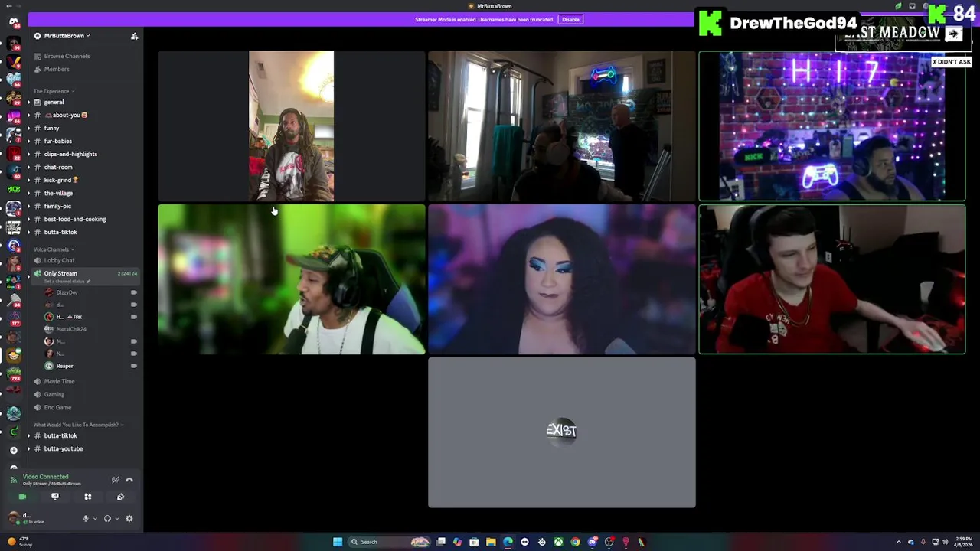Show hidden system tray icons
Screen dimensions: 980x551
(899, 542)
